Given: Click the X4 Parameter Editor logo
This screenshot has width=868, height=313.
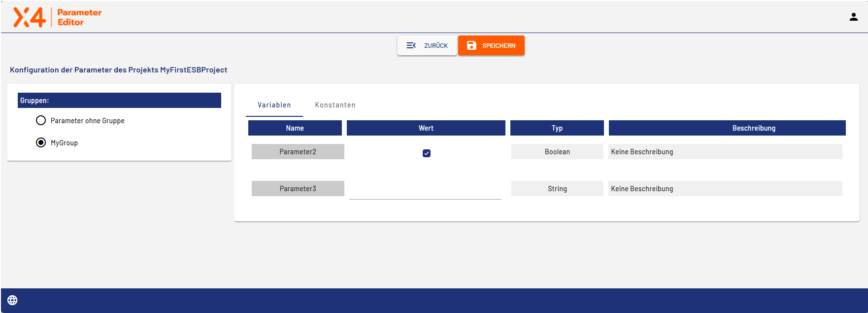Looking at the screenshot, I should [x=57, y=17].
